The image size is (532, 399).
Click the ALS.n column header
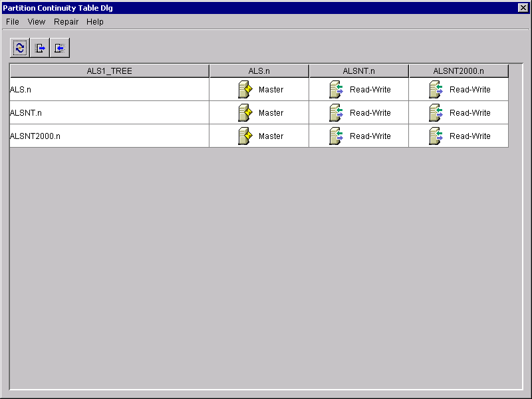click(259, 71)
